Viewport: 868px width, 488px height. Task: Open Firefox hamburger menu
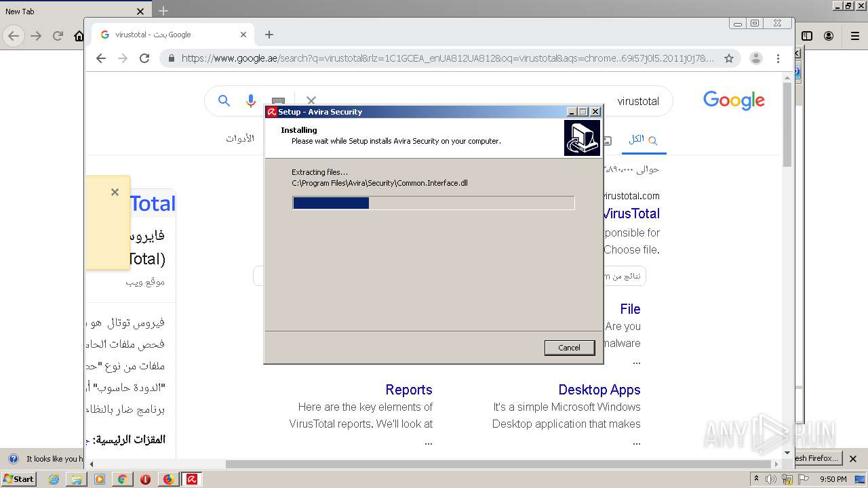point(854,36)
